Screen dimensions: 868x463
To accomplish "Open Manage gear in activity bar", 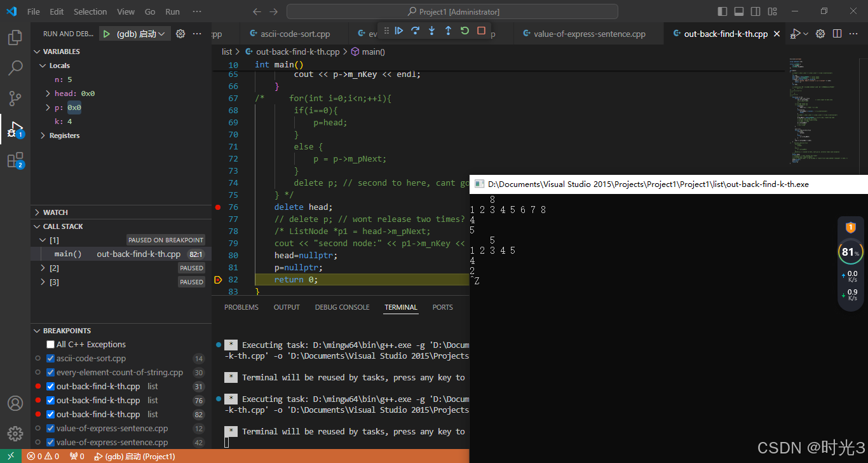I will point(15,434).
